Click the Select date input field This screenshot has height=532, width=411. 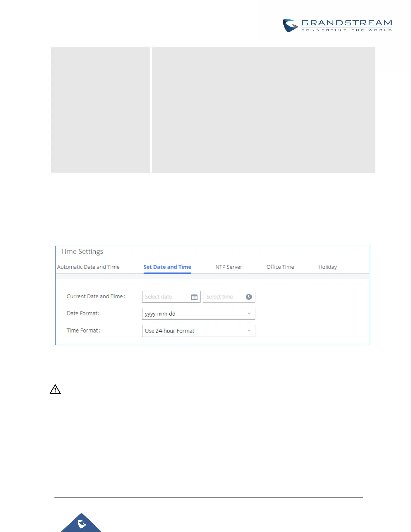coord(171,297)
